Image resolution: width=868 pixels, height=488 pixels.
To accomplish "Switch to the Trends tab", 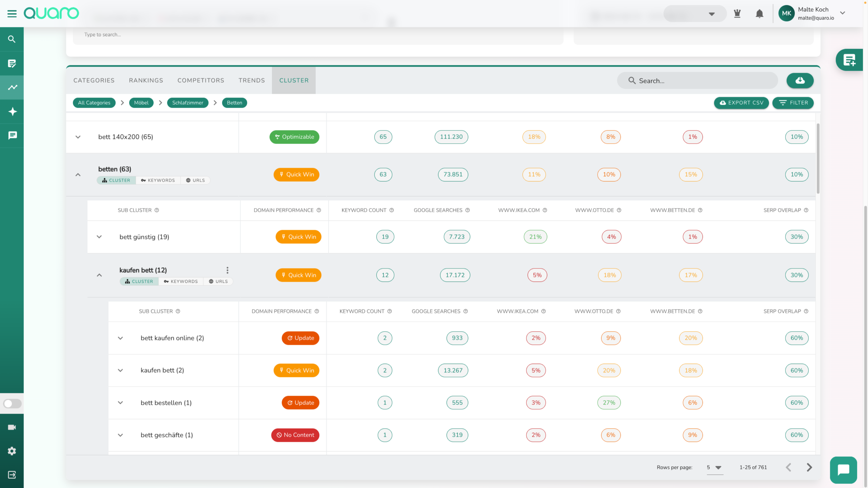I will pos(251,81).
